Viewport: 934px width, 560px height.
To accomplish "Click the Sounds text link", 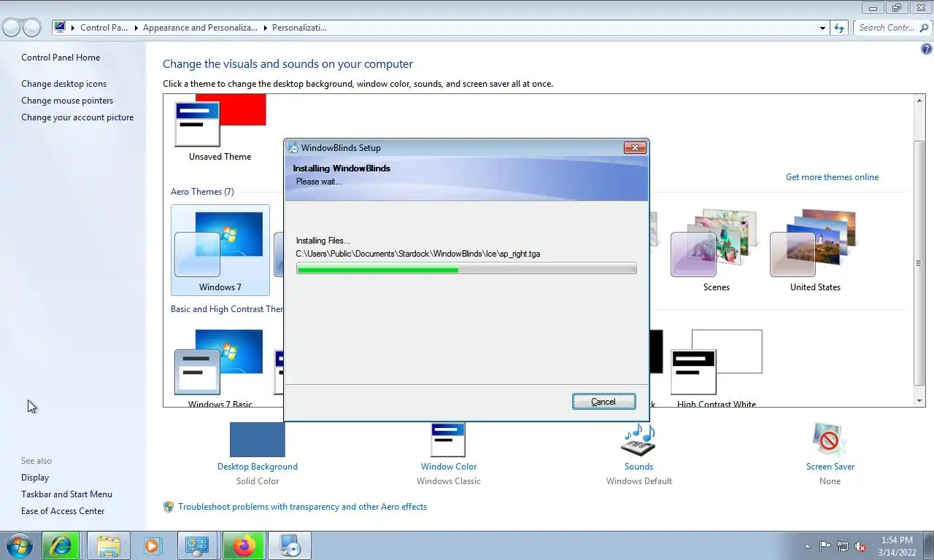I will (x=638, y=467).
